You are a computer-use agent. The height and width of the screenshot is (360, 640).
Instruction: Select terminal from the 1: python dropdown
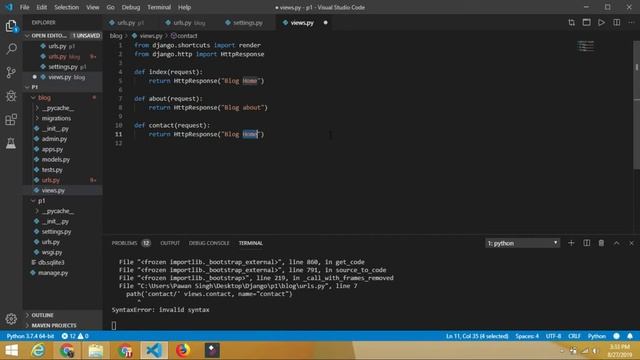tap(522, 243)
